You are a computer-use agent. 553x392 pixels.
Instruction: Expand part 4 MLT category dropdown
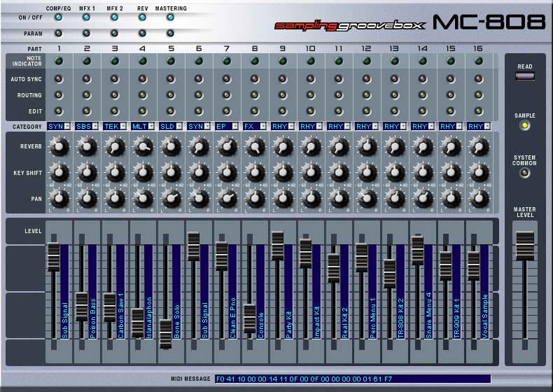tap(151, 126)
